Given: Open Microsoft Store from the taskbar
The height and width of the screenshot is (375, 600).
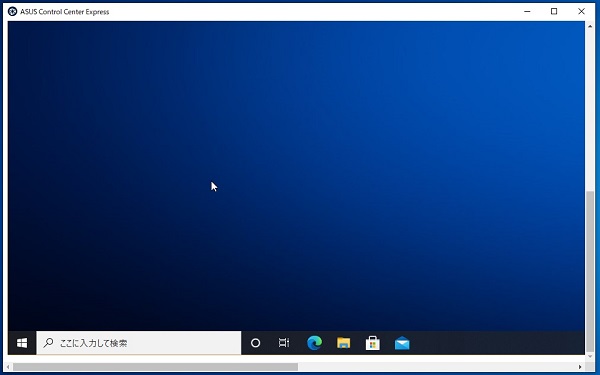Looking at the screenshot, I should (x=373, y=343).
